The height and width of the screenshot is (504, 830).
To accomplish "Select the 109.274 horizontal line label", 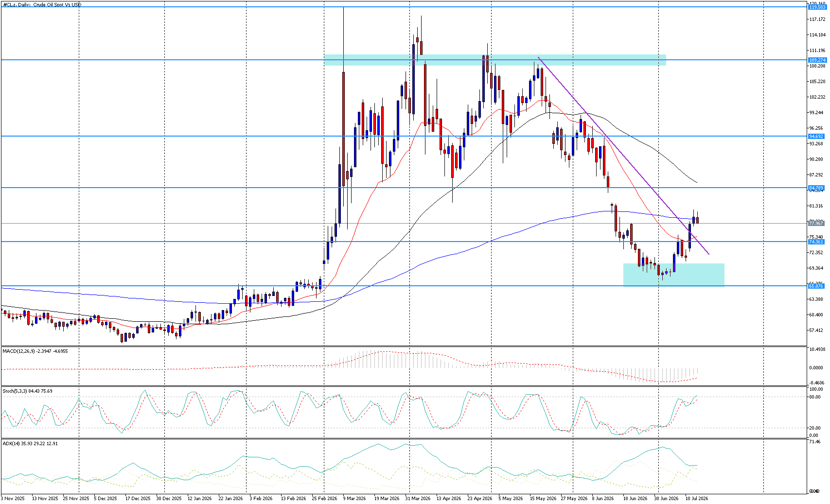I will coord(817,60).
